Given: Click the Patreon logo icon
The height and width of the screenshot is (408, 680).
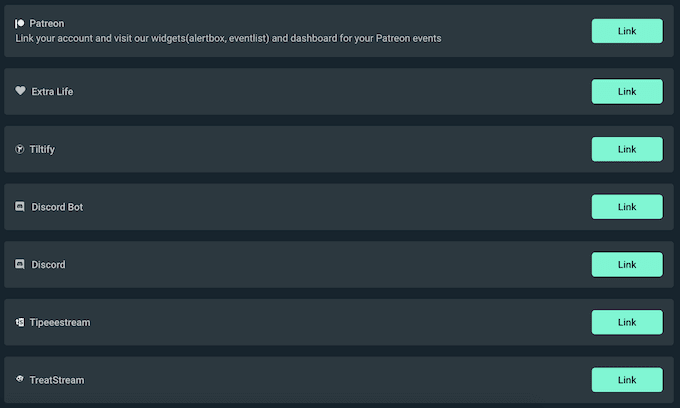Looking at the screenshot, I should click(x=20, y=23).
